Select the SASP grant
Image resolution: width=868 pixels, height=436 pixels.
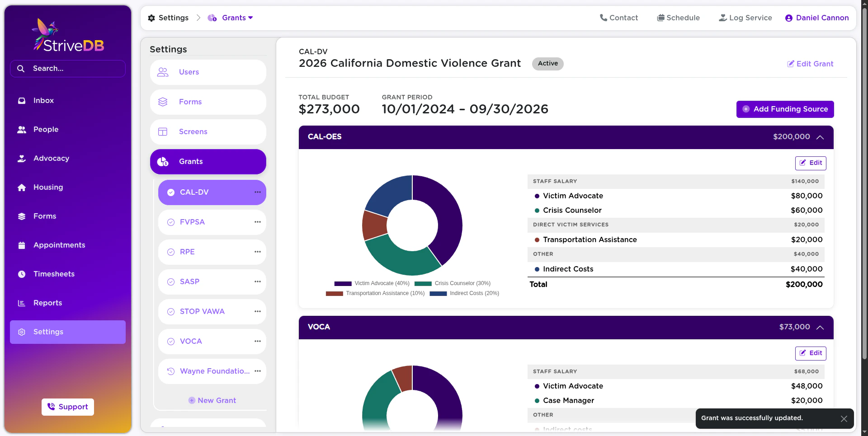(x=212, y=282)
